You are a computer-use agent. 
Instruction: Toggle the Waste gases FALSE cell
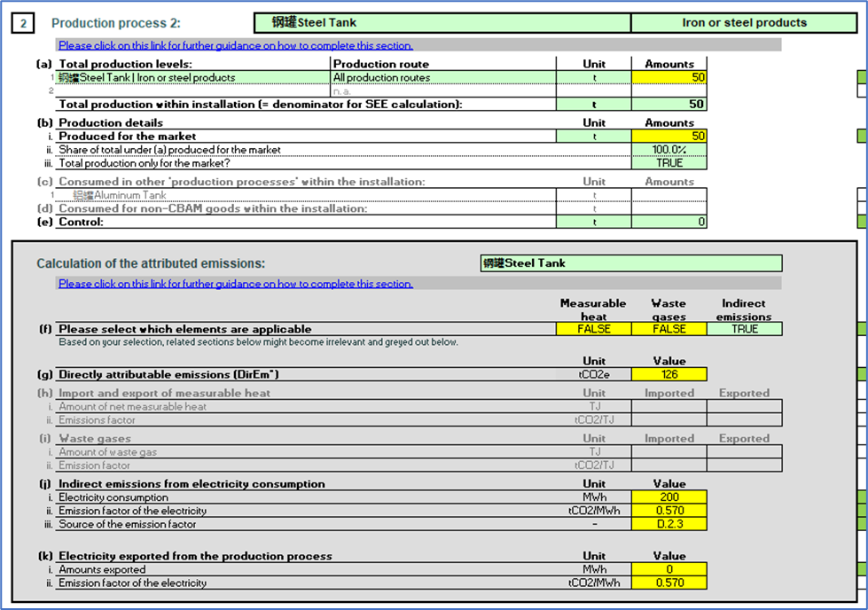669,329
